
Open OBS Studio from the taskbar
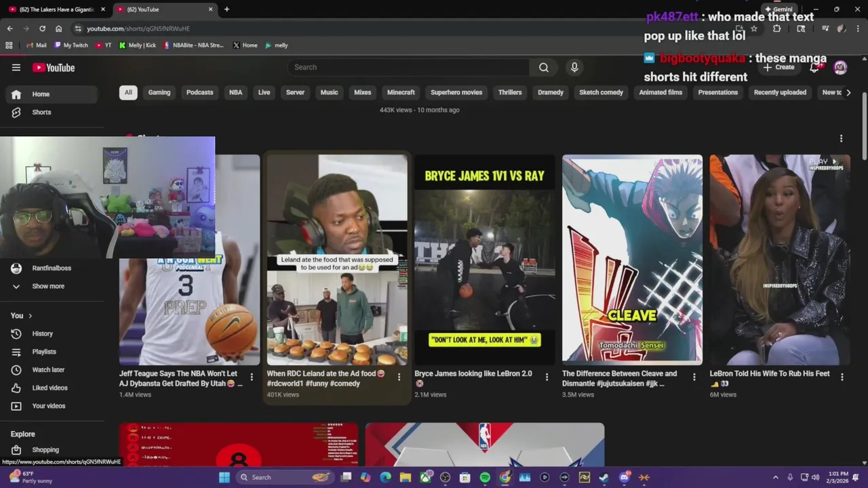[446, 477]
